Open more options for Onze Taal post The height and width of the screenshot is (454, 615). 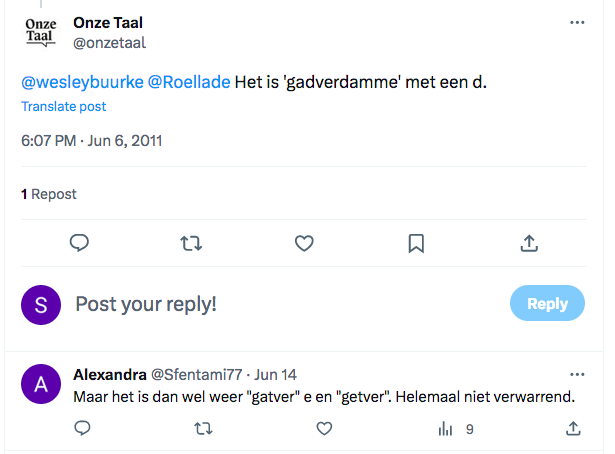(x=577, y=22)
